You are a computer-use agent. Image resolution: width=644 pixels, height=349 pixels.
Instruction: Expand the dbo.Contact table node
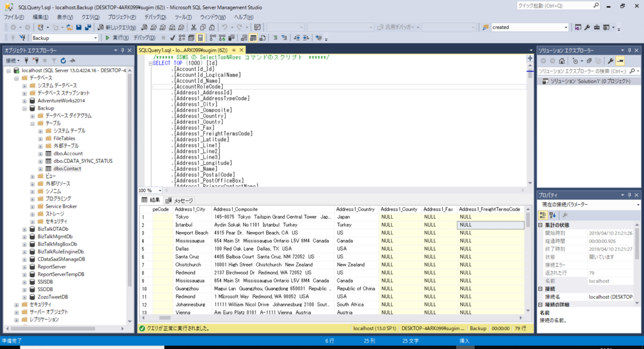[x=40, y=169]
